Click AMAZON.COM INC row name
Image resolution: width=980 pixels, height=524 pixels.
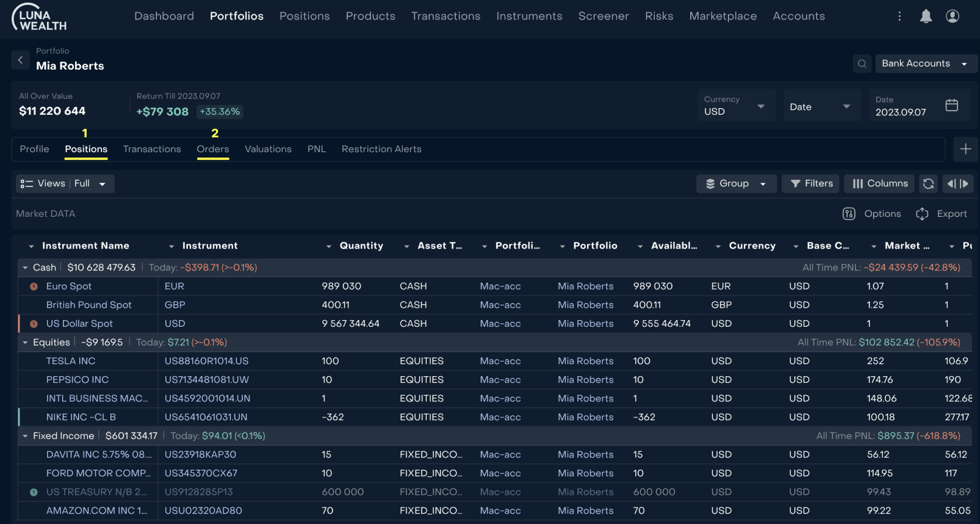[96, 511]
